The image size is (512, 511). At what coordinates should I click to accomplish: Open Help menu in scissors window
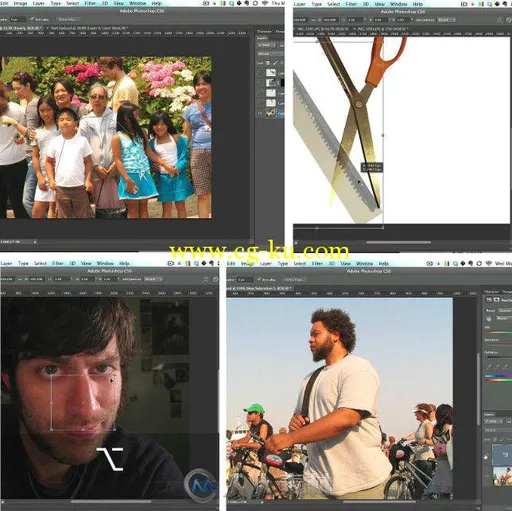417,4
